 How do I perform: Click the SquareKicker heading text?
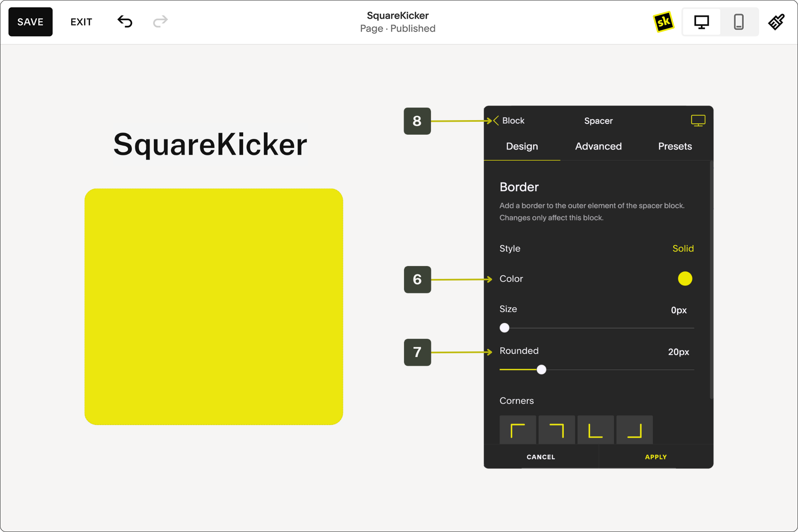tap(210, 145)
